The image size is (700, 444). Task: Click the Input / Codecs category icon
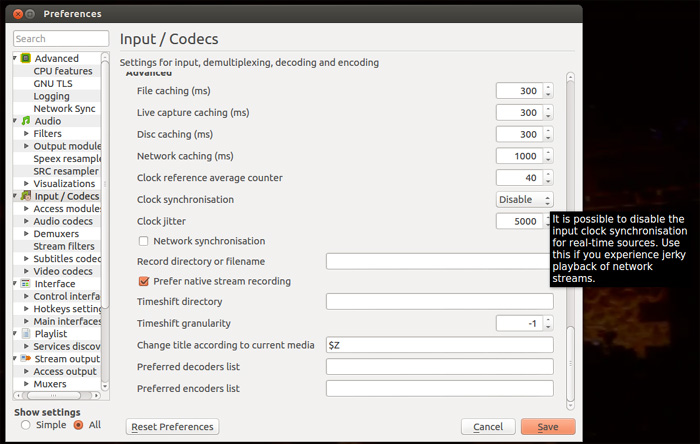(x=27, y=196)
